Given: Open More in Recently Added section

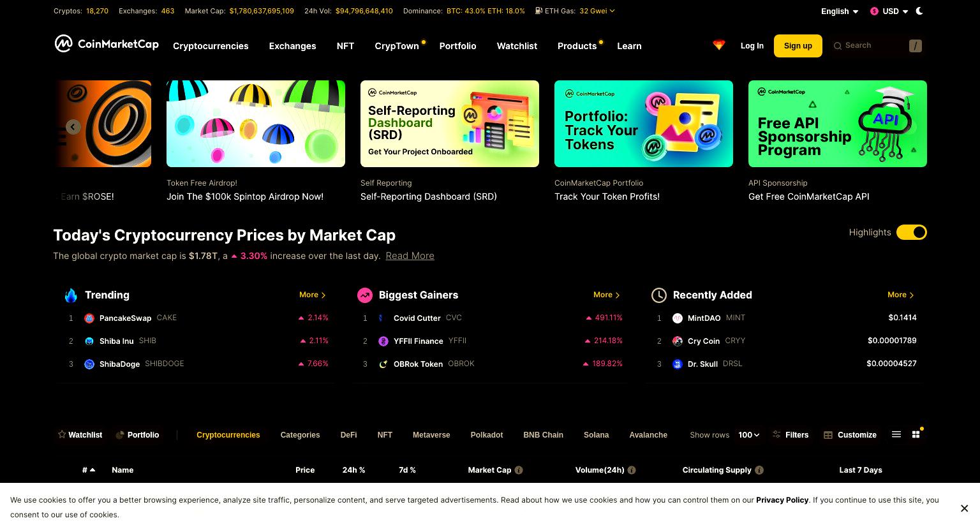Looking at the screenshot, I should pyautogui.click(x=901, y=295).
